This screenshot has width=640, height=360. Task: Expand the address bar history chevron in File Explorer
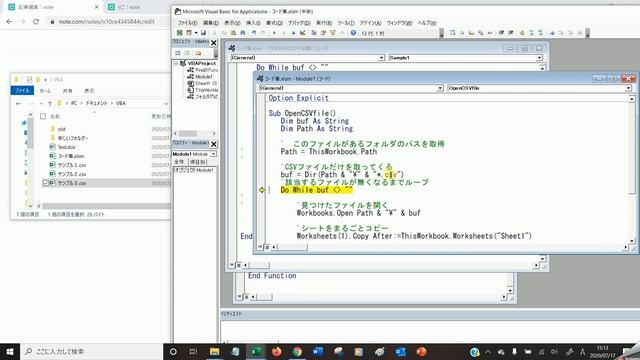click(166, 104)
